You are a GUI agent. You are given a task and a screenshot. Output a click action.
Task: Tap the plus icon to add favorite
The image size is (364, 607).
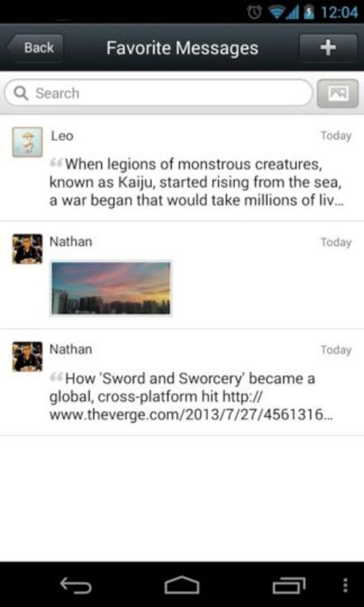pos(328,47)
